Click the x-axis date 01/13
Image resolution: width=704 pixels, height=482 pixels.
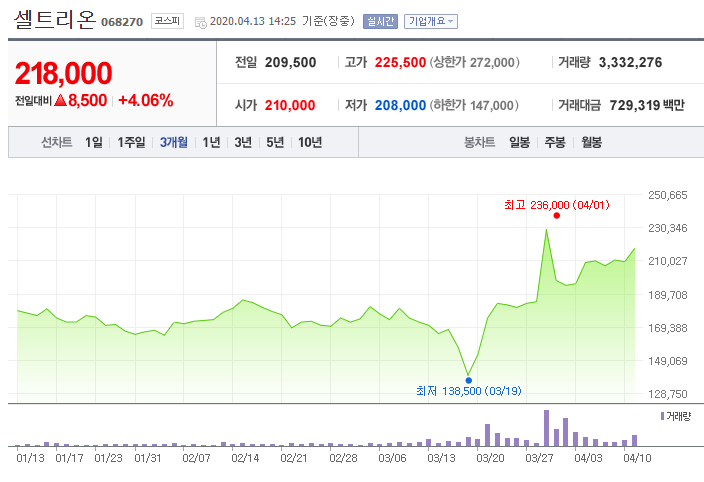point(30,458)
